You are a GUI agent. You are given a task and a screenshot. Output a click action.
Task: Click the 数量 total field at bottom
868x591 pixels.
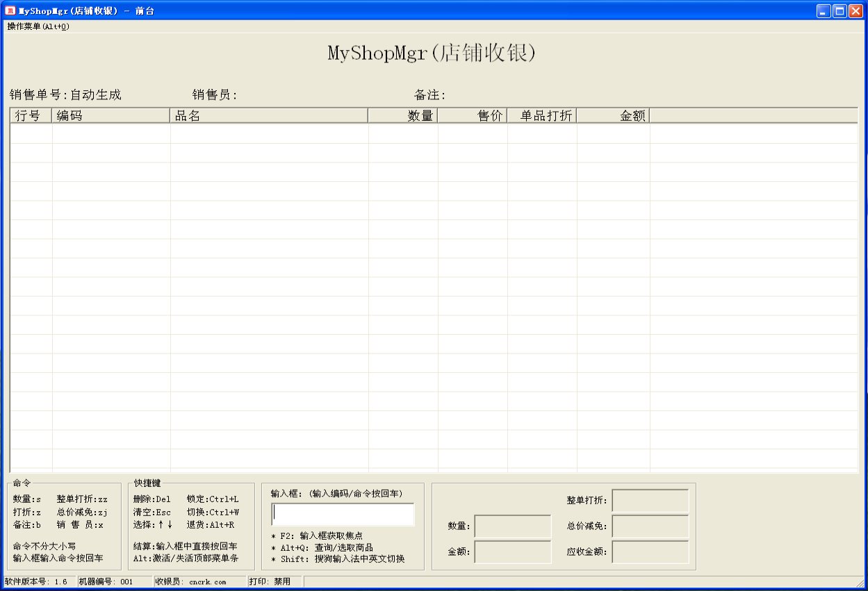512,526
